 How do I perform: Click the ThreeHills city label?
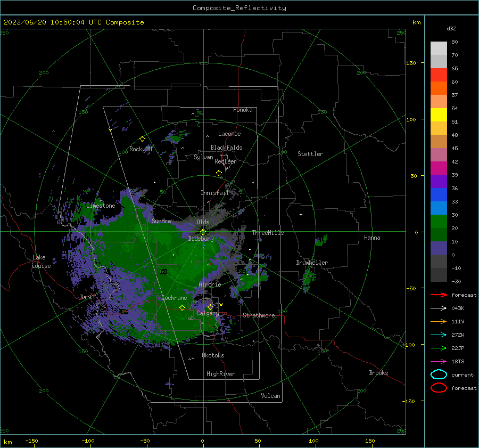(268, 233)
